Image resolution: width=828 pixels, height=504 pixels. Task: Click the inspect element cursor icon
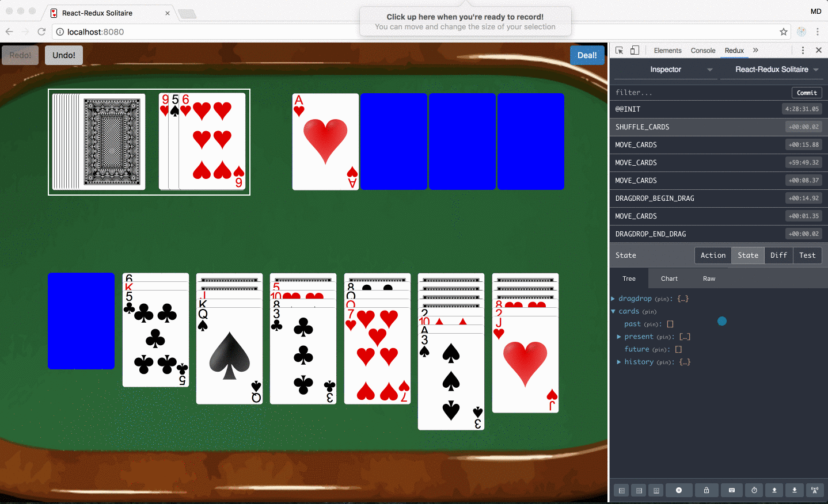620,50
